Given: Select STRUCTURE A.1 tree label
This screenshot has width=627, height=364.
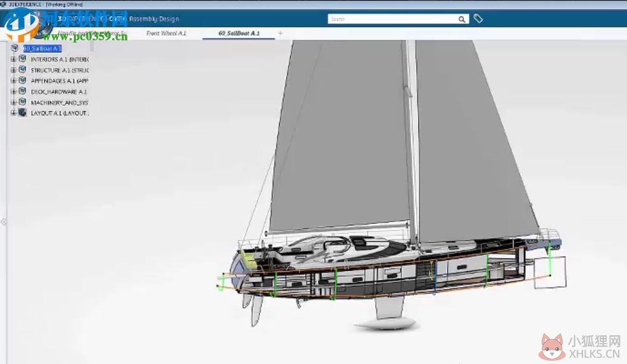Looking at the screenshot, I should tap(60, 71).
